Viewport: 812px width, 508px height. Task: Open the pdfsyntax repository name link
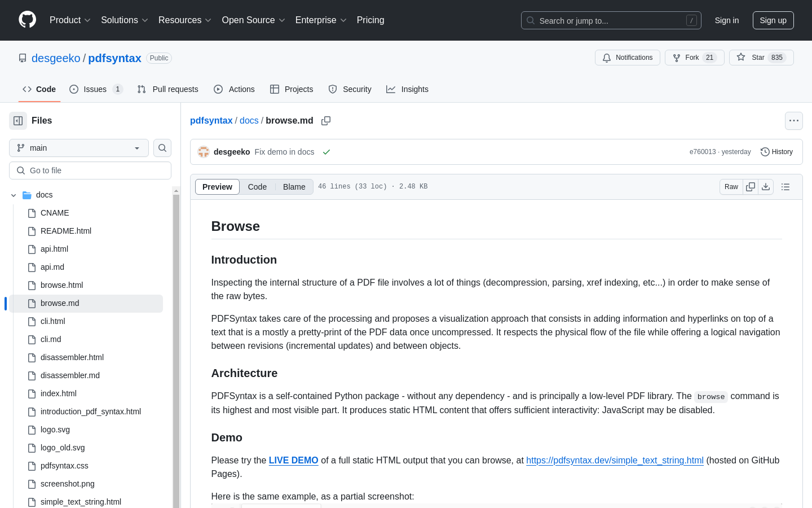[x=114, y=58]
